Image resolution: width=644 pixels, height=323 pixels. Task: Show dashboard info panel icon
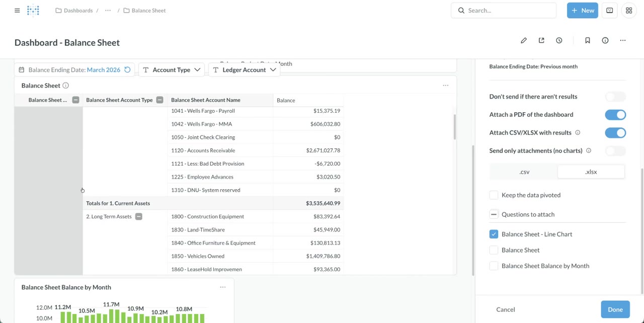tap(605, 40)
